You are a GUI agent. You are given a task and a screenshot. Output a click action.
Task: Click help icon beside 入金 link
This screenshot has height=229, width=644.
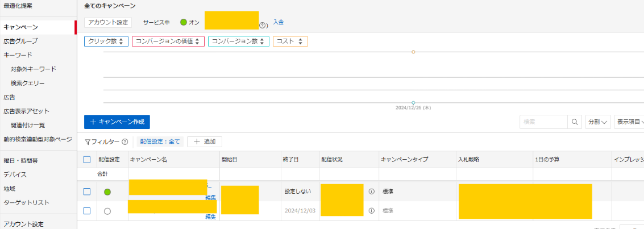point(263,26)
